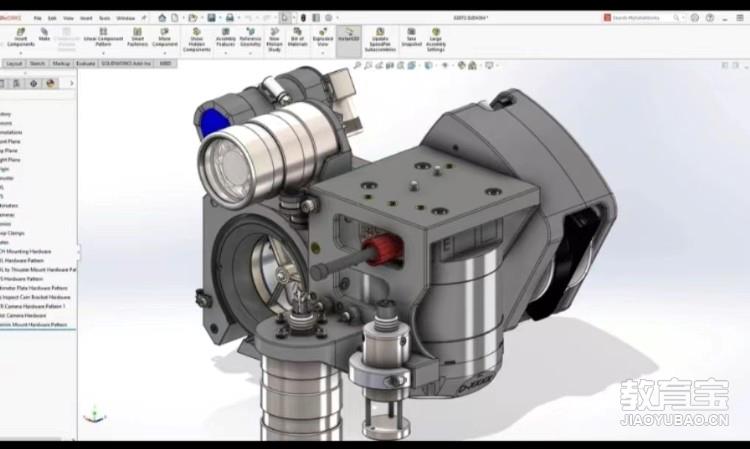This screenshot has height=449, width=750.
Task: Click the New document icon
Action: [x=175, y=18]
